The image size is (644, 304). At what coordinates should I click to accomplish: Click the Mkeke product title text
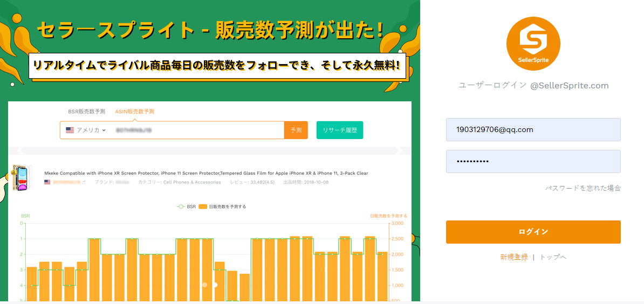click(x=206, y=173)
